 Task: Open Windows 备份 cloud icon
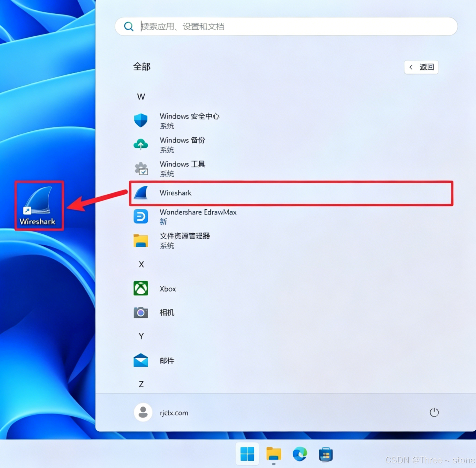pos(141,145)
